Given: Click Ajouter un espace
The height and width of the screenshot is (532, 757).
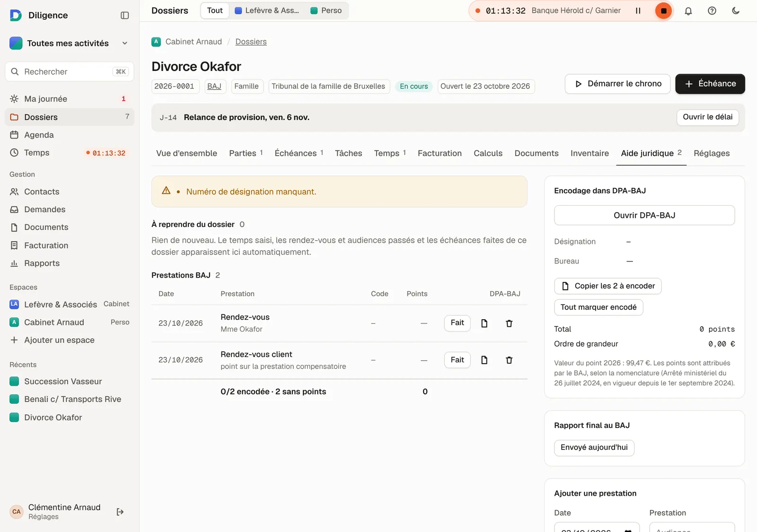Looking at the screenshot, I should [x=69, y=340].
